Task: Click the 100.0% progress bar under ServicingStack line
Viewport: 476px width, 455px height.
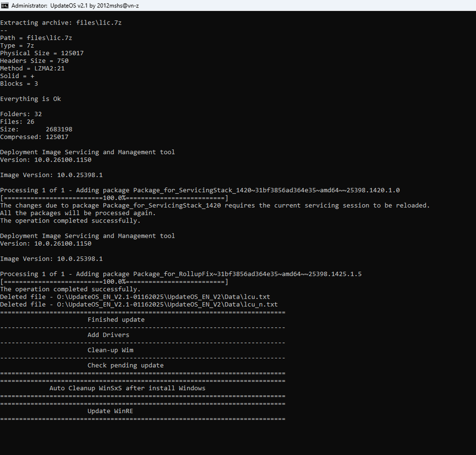Action: click(x=114, y=198)
